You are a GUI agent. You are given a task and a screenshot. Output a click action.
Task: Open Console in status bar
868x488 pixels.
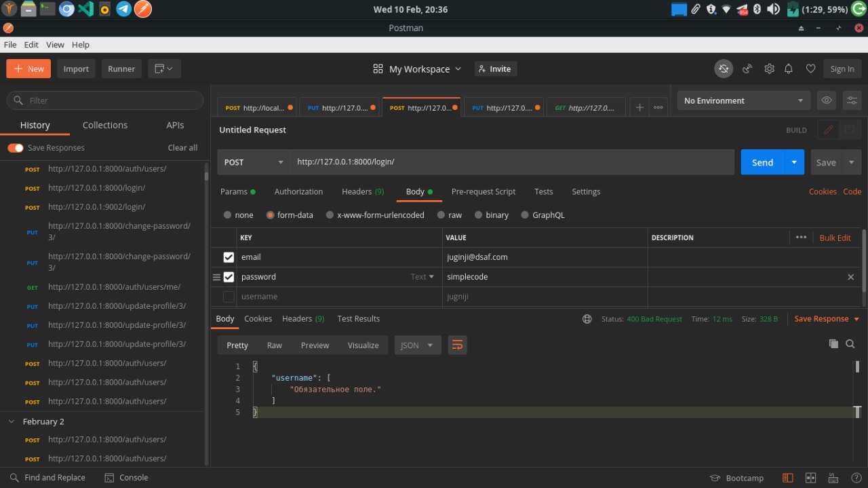coord(126,478)
